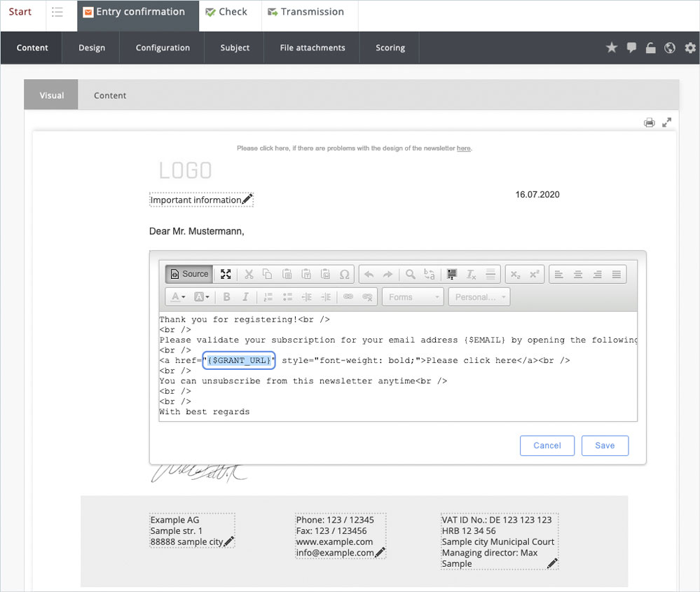Switch to the Design tab

91,48
